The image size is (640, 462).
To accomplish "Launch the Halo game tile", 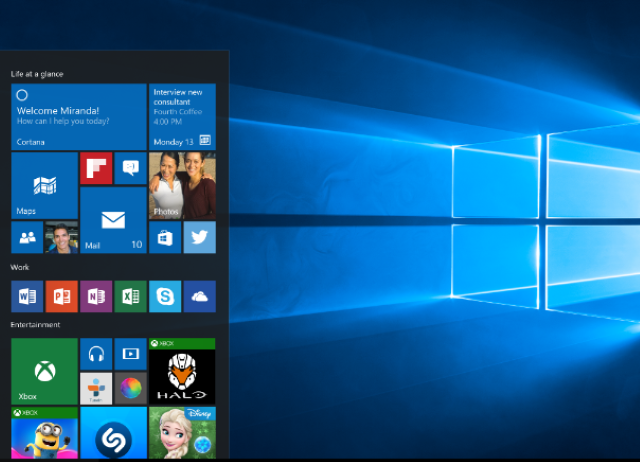I will (182, 371).
